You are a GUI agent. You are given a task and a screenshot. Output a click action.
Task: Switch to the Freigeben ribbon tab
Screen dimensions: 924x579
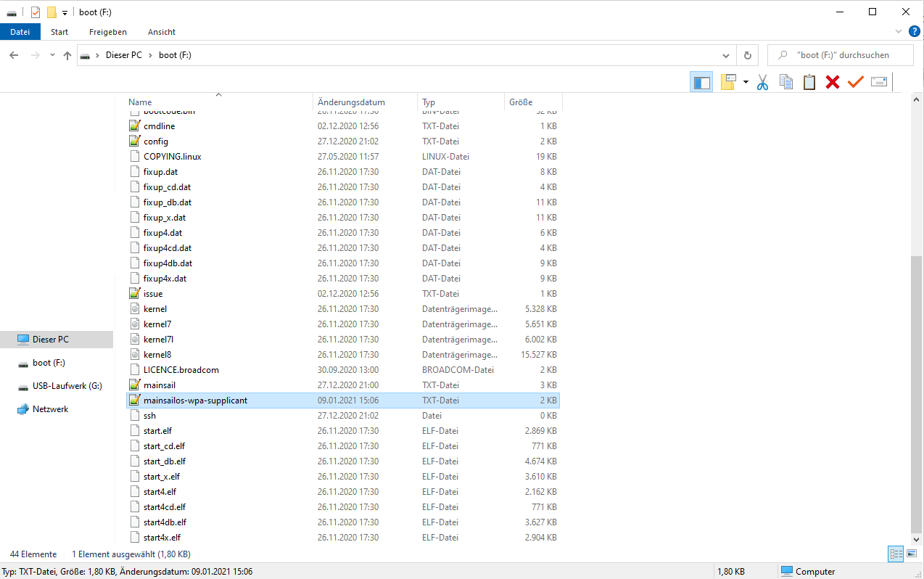click(108, 32)
